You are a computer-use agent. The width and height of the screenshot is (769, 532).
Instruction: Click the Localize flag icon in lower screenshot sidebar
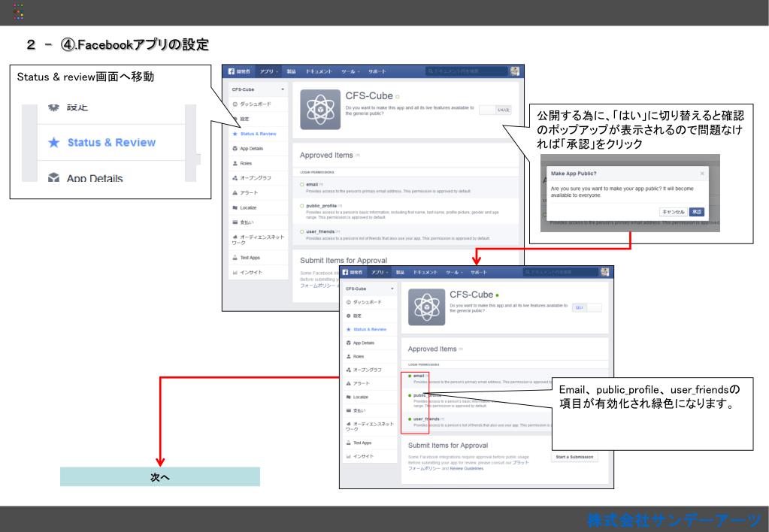coord(349,397)
